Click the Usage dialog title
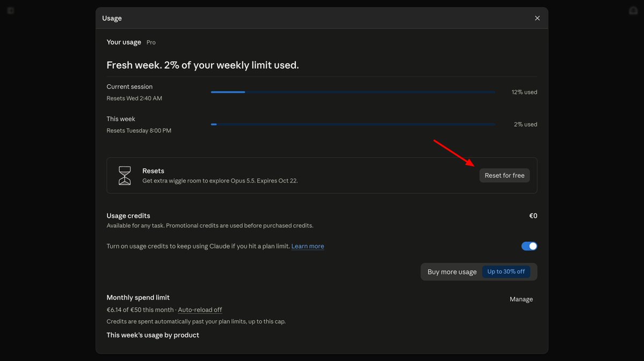The image size is (644, 361). [x=112, y=18]
